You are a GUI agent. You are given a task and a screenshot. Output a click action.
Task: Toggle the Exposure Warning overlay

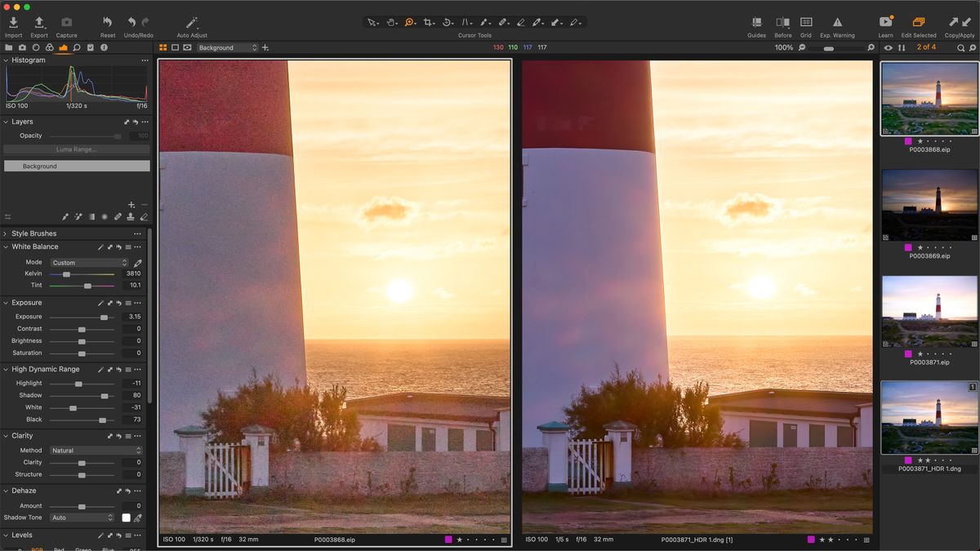pos(836,22)
